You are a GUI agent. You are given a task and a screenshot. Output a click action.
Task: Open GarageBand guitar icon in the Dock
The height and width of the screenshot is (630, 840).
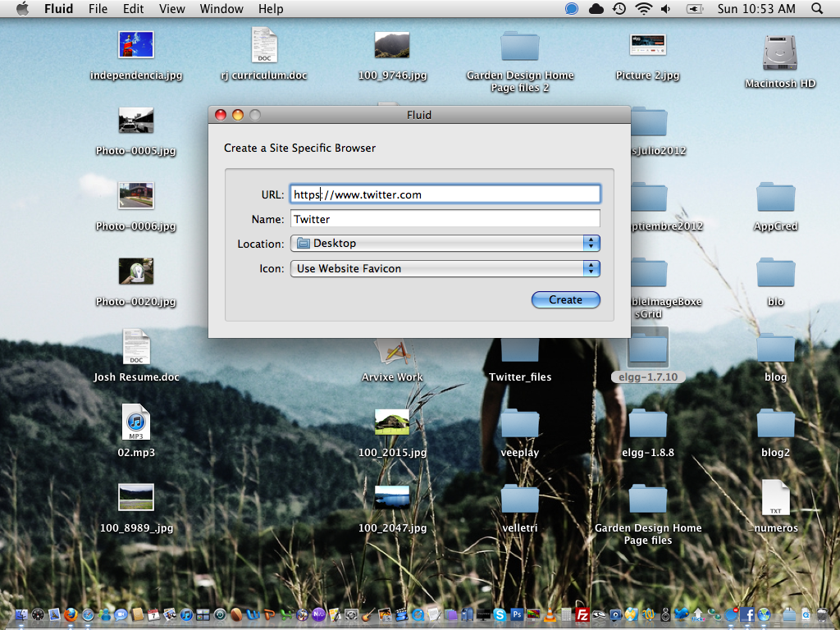pyautogui.click(x=367, y=615)
